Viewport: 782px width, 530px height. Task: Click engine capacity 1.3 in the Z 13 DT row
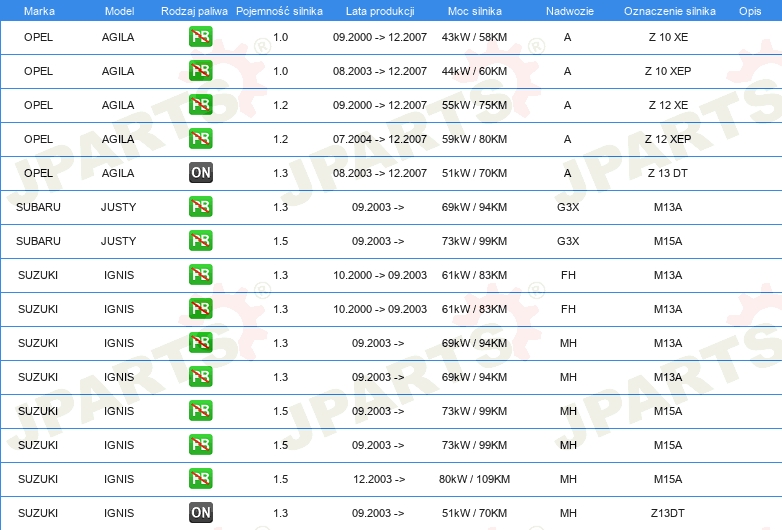coord(280,173)
